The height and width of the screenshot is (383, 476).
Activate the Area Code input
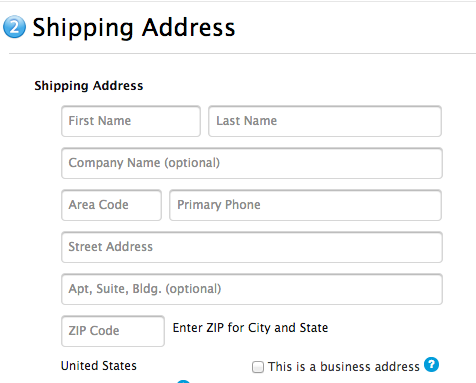pos(111,205)
